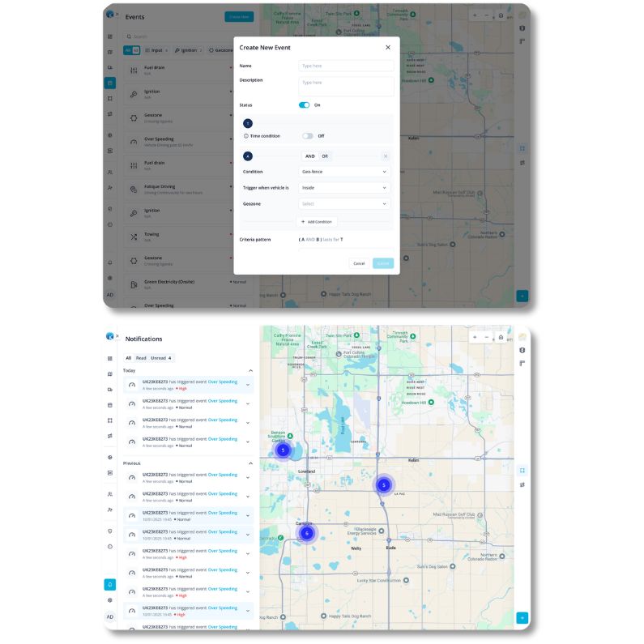Screen dimensions: 644x644
Task: Open the events calendar icon in Notifications sidebar
Action: (x=110, y=405)
